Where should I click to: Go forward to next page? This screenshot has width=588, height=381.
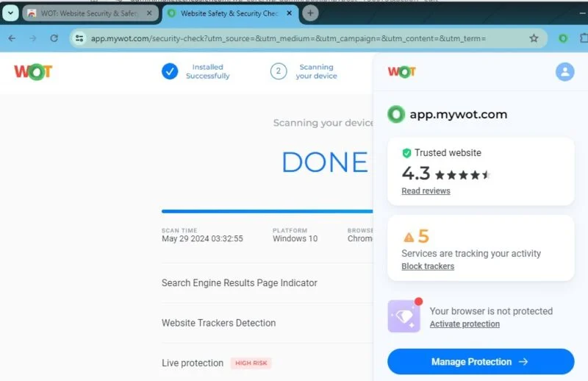(33, 38)
